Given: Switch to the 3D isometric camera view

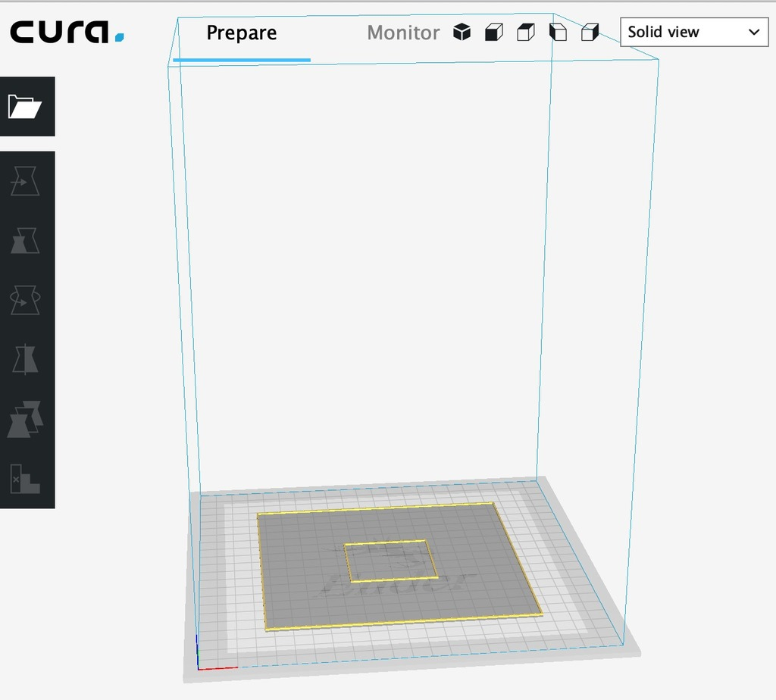Looking at the screenshot, I should (461, 32).
